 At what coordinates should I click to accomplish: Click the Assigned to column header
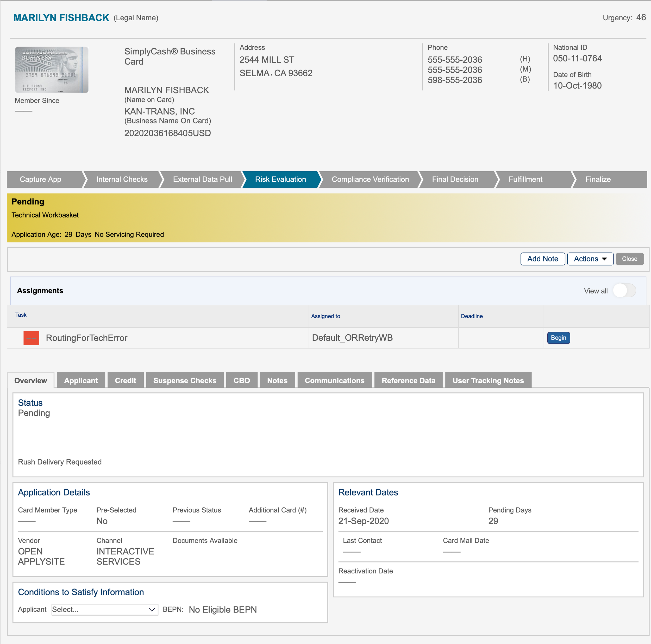point(325,316)
